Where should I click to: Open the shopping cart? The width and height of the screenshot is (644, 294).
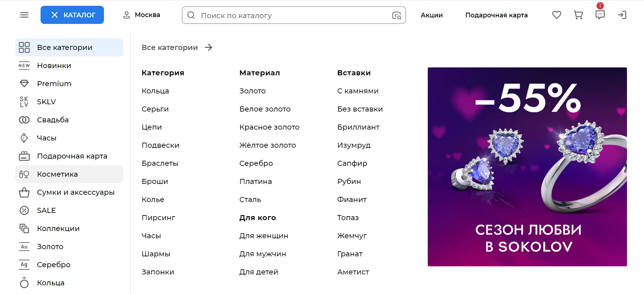pos(578,15)
